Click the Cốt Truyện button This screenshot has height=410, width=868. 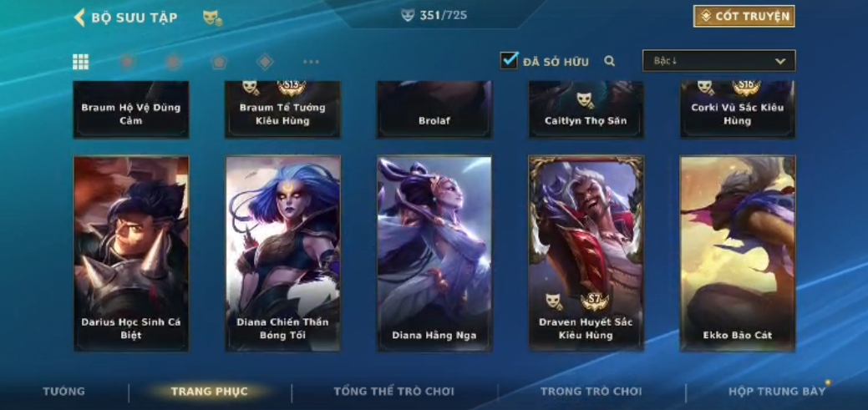point(744,16)
